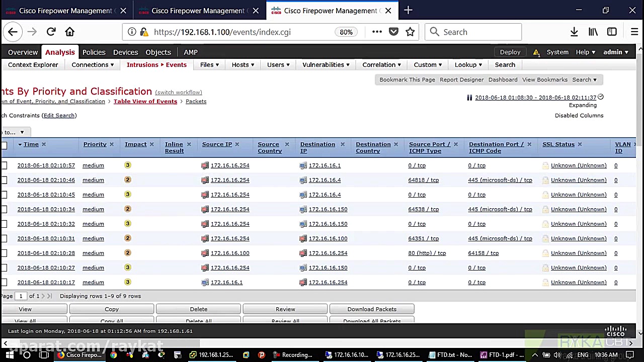Open Firefox library icon
The width and height of the screenshot is (644, 362).
tap(593, 32)
